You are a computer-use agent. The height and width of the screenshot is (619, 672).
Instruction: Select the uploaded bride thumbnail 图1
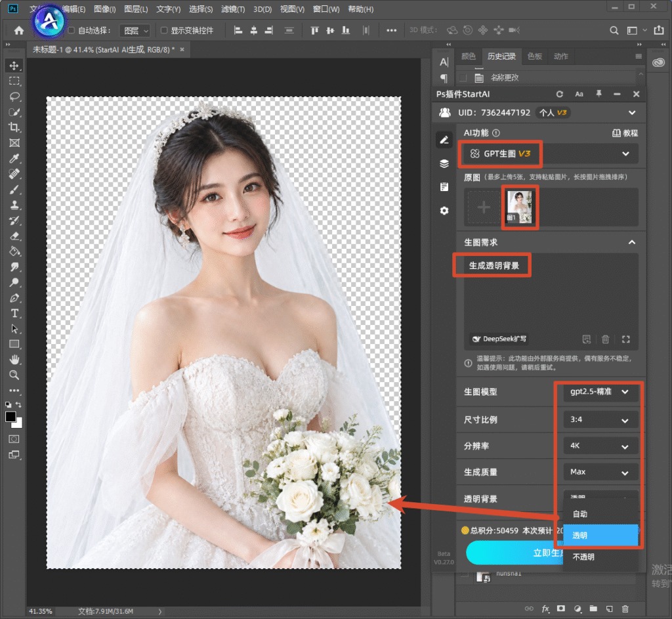[x=520, y=207]
